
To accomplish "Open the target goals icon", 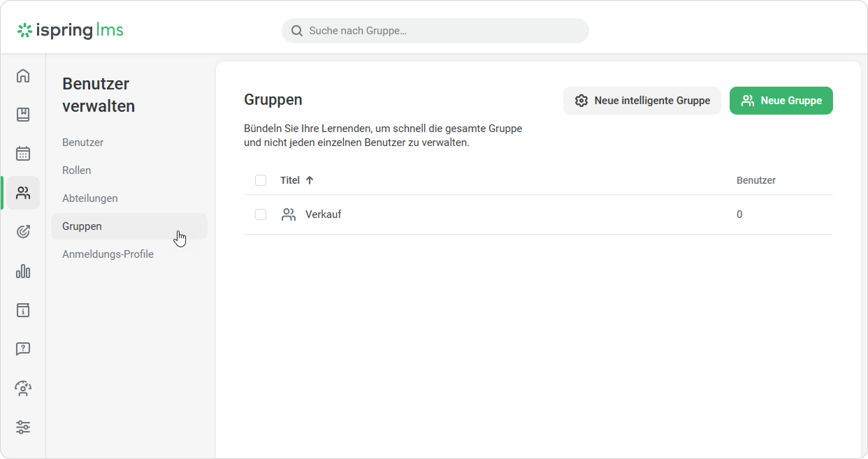I will [23, 232].
